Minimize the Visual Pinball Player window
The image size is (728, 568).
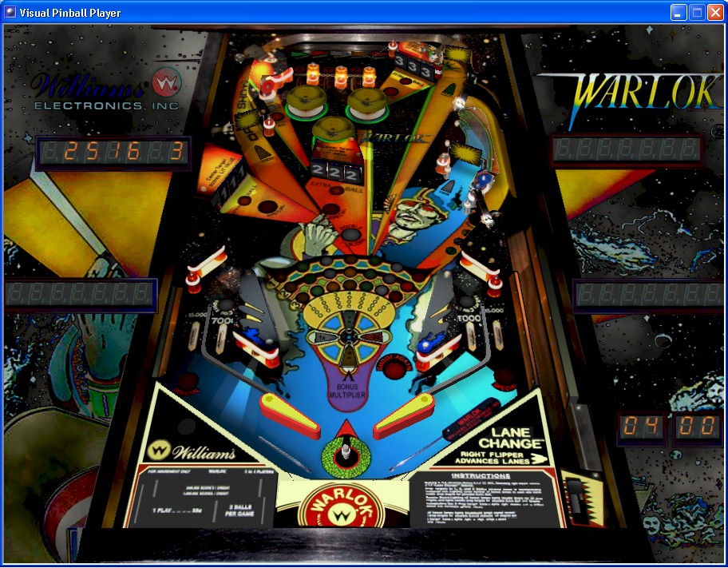pyautogui.click(x=679, y=13)
